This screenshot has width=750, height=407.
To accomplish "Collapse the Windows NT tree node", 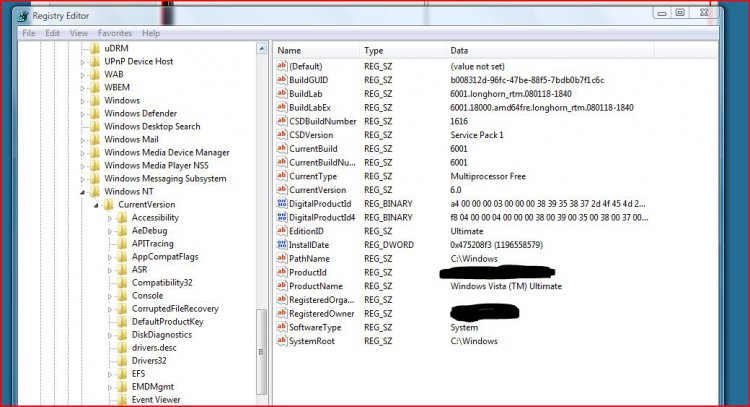I will point(82,192).
